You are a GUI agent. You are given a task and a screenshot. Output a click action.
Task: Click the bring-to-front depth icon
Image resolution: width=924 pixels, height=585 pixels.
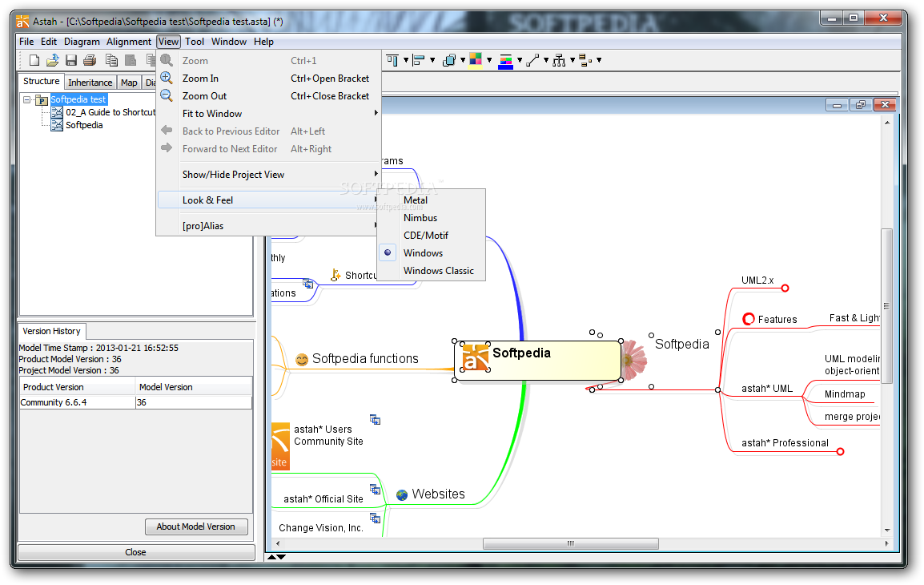[x=449, y=60]
